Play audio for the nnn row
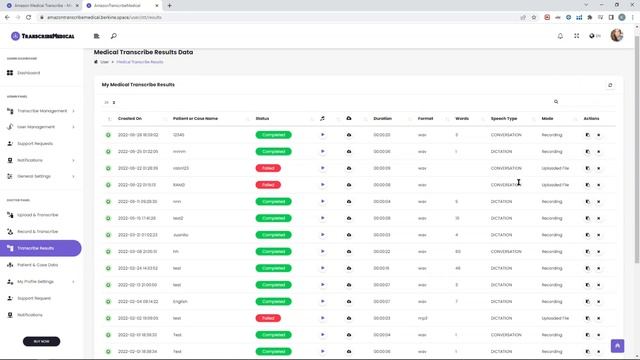640x360 pixels. (322, 201)
